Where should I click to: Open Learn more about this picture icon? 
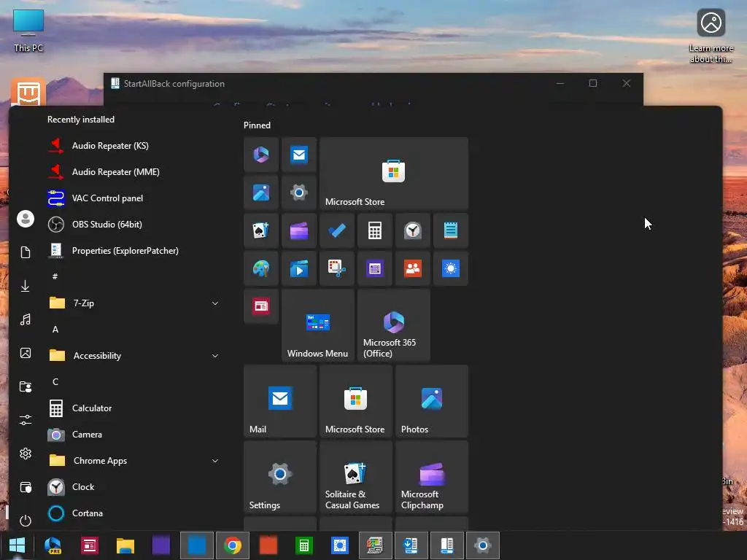click(x=711, y=36)
